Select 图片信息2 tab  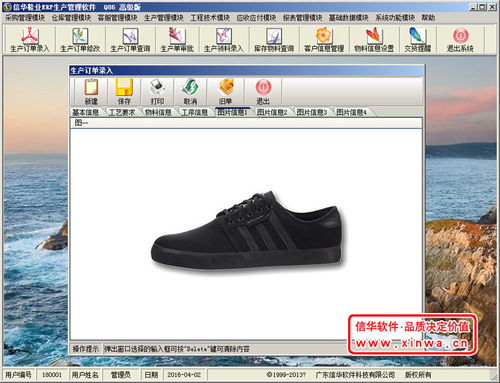(x=272, y=112)
